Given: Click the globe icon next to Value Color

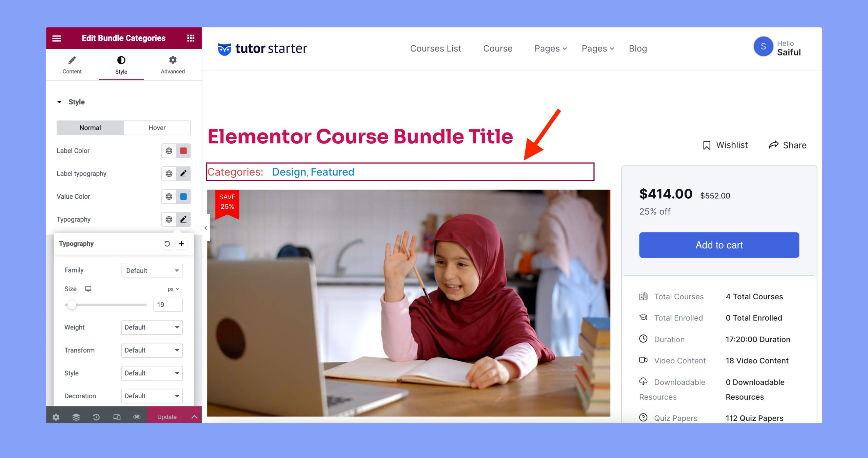Looking at the screenshot, I should pos(169,196).
